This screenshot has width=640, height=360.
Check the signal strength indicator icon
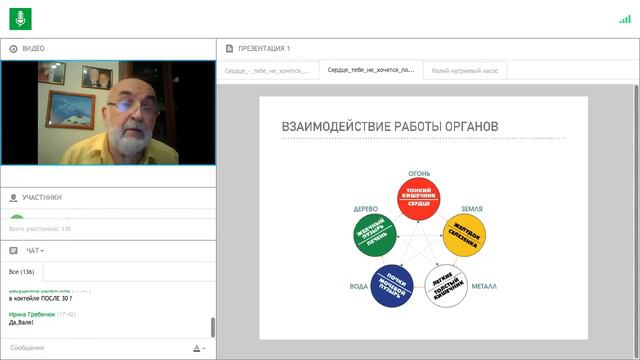[x=625, y=19]
